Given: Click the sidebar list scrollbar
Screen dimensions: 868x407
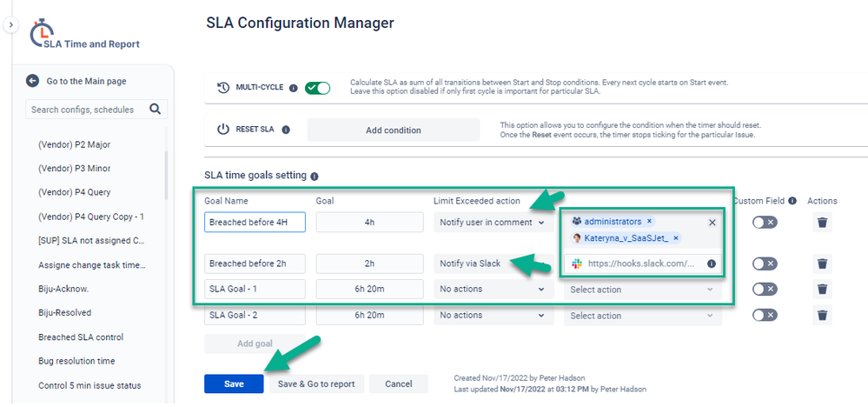Looking at the screenshot, I should (166, 175).
